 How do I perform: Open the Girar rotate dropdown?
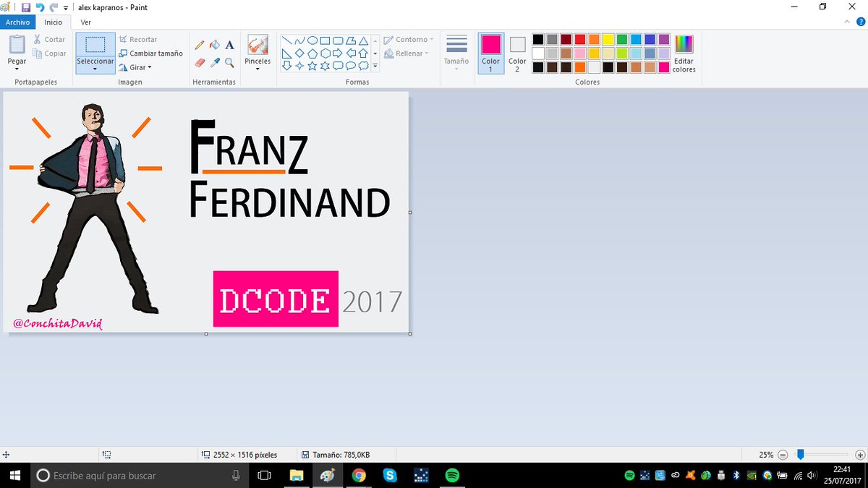click(135, 67)
